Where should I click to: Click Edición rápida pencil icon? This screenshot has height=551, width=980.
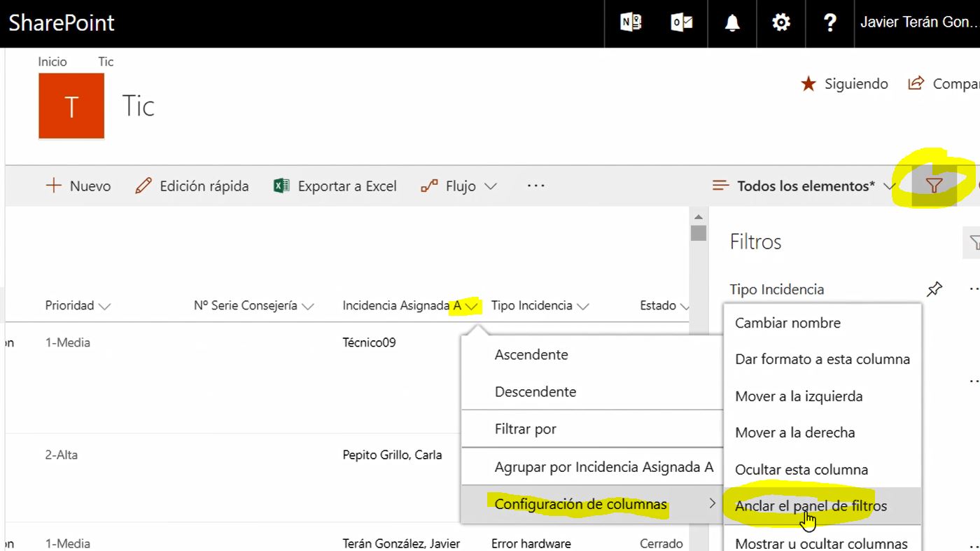142,185
